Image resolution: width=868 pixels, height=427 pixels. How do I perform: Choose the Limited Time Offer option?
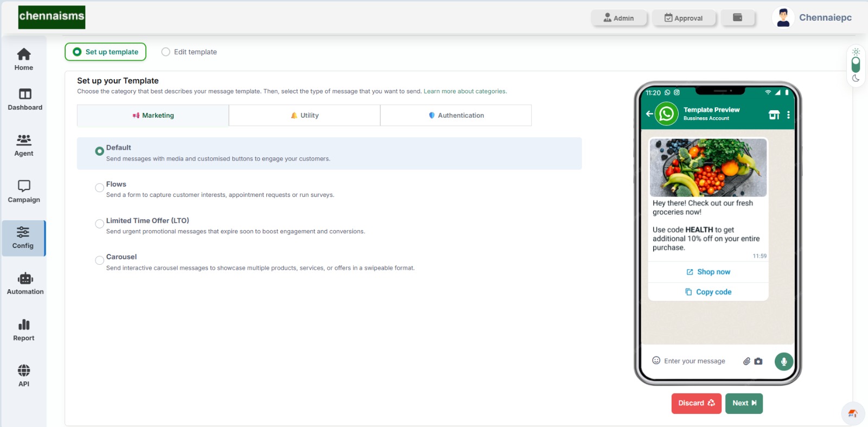point(99,224)
